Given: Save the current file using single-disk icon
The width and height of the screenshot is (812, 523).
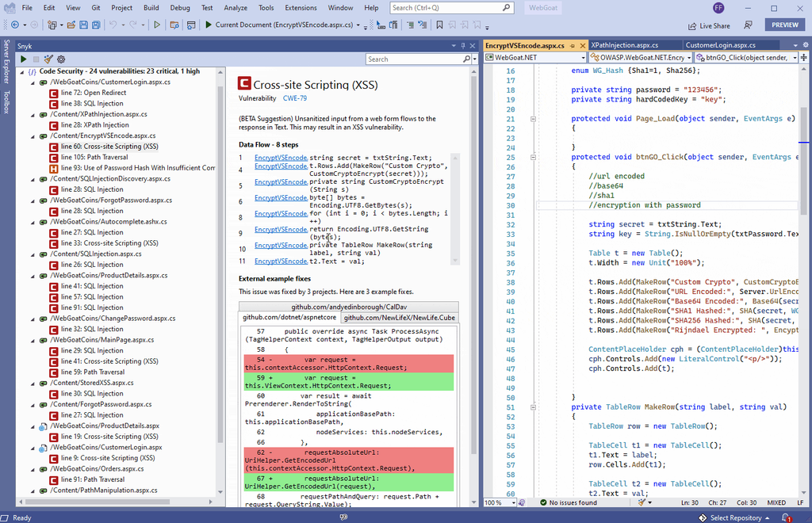Looking at the screenshot, I should [83, 25].
